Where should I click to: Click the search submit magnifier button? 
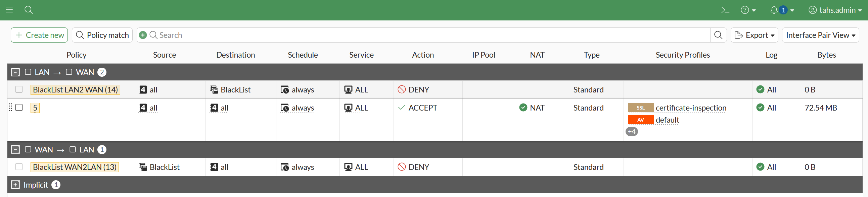(x=718, y=35)
